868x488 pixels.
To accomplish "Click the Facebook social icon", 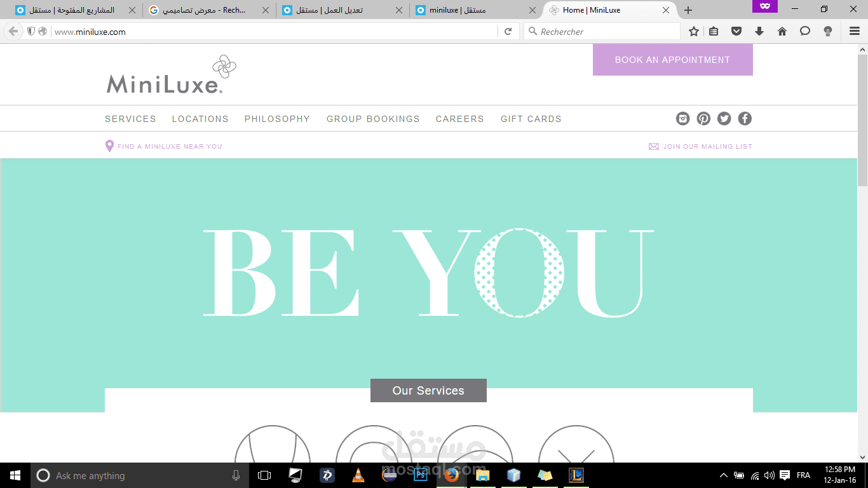I will click(744, 118).
